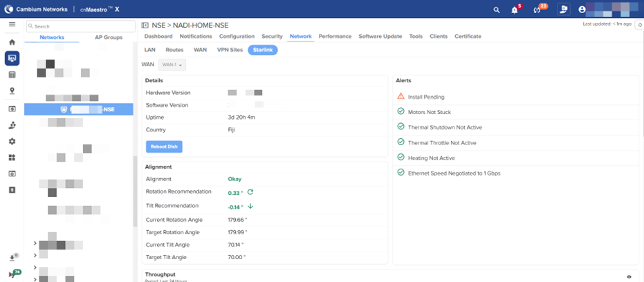Click the Starlink pill button

(x=262, y=50)
